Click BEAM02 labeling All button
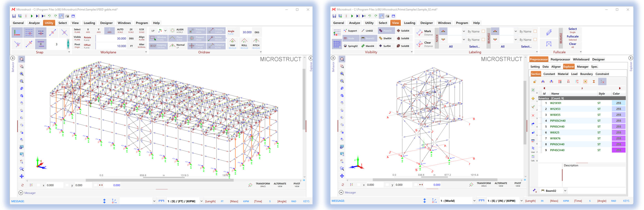This screenshot has height=210, width=644. 503,47
